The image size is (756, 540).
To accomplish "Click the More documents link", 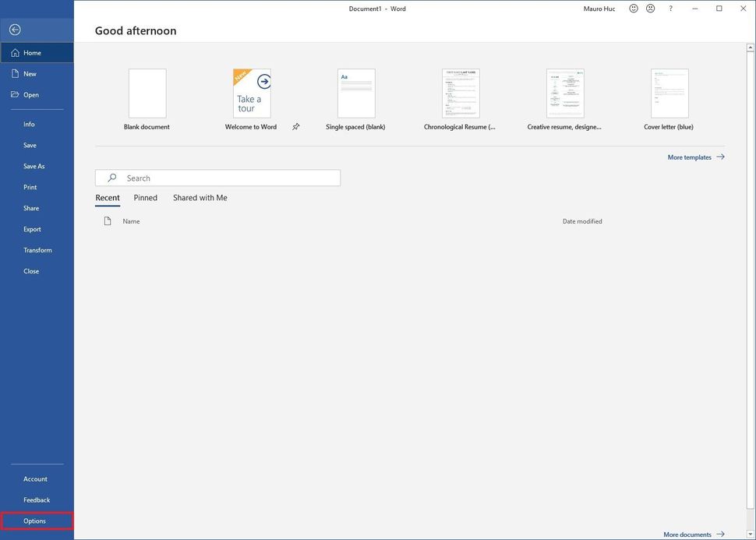I will pyautogui.click(x=687, y=533).
